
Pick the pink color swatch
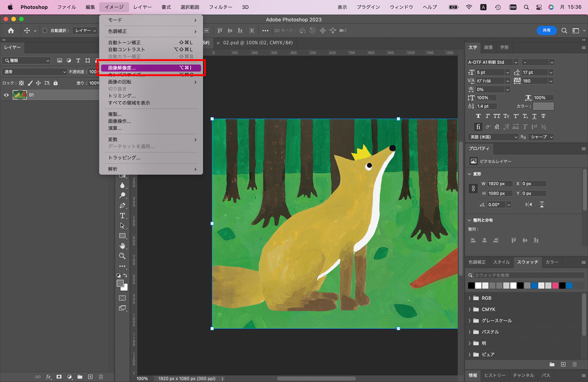point(555,285)
